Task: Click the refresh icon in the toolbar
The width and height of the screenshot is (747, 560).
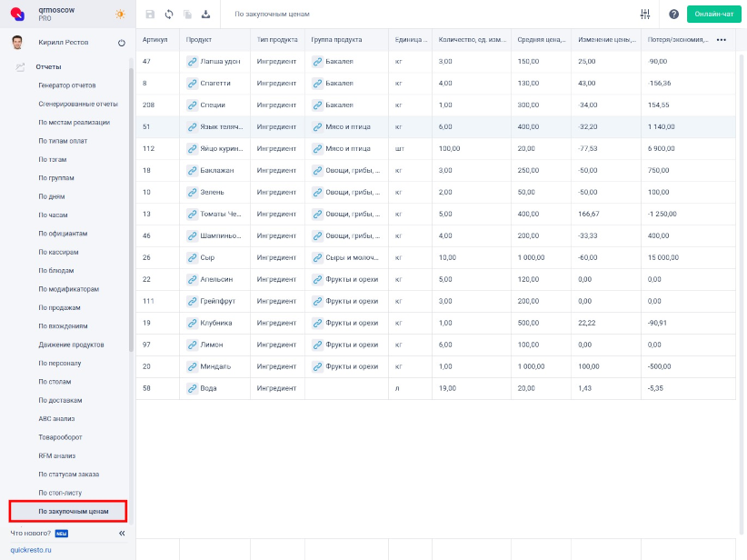Action: (168, 15)
